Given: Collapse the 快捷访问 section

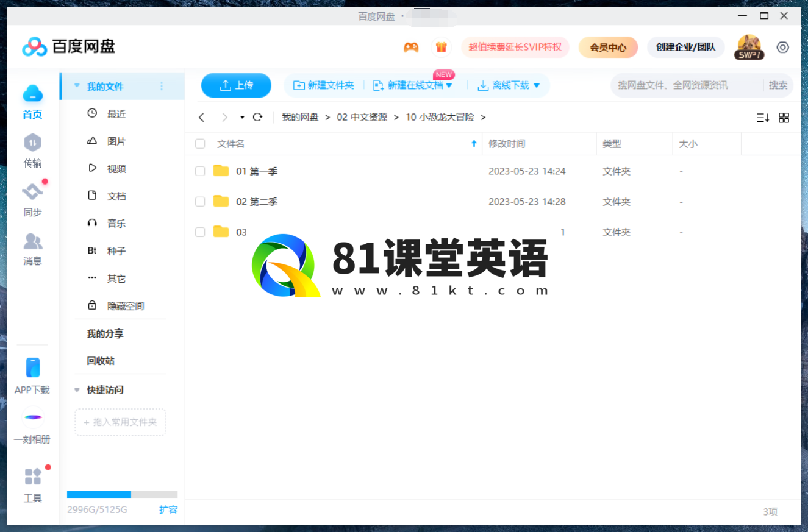Looking at the screenshot, I should [77, 390].
